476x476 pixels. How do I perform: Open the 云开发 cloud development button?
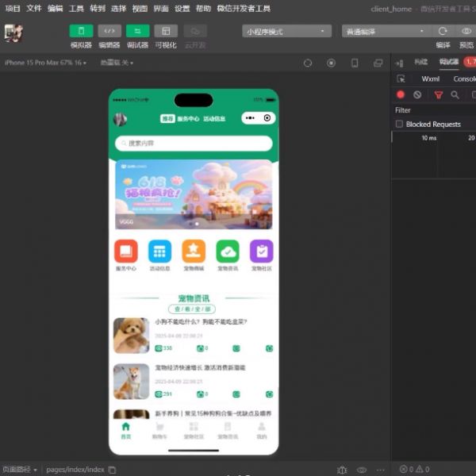195,31
